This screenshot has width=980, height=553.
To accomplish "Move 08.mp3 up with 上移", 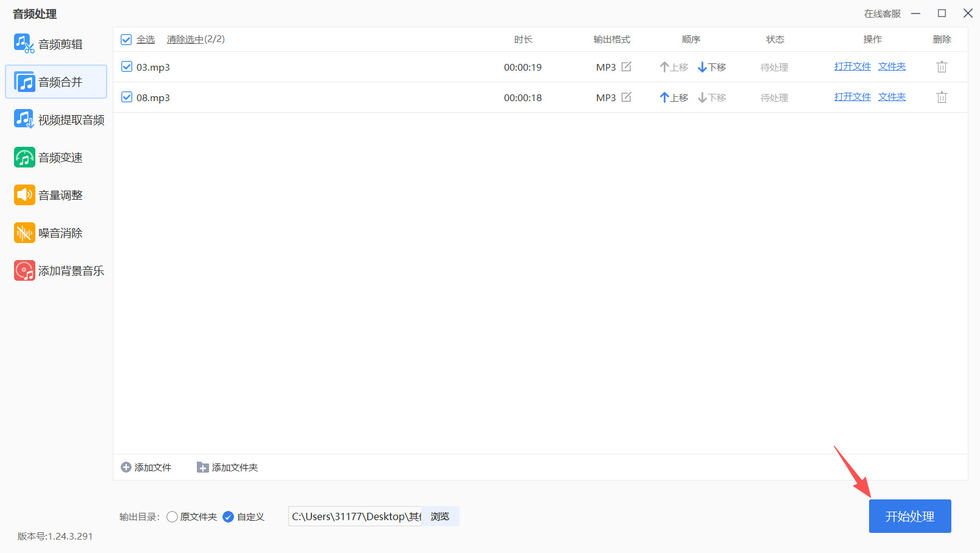I will tap(674, 97).
